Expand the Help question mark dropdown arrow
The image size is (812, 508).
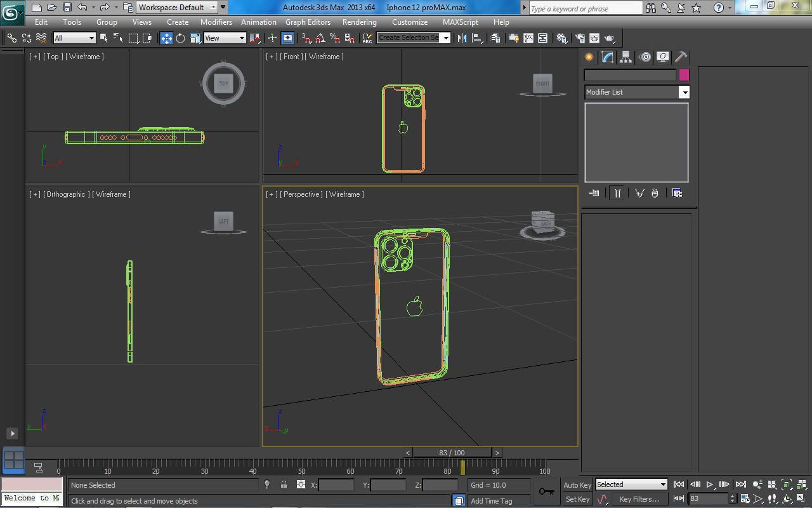point(731,8)
